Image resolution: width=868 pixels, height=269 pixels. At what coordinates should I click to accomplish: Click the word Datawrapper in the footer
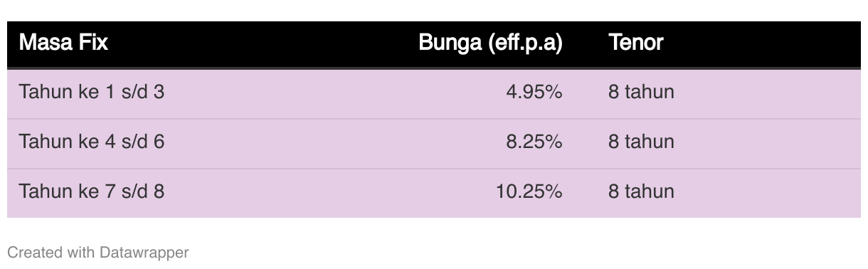pos(144,252)
